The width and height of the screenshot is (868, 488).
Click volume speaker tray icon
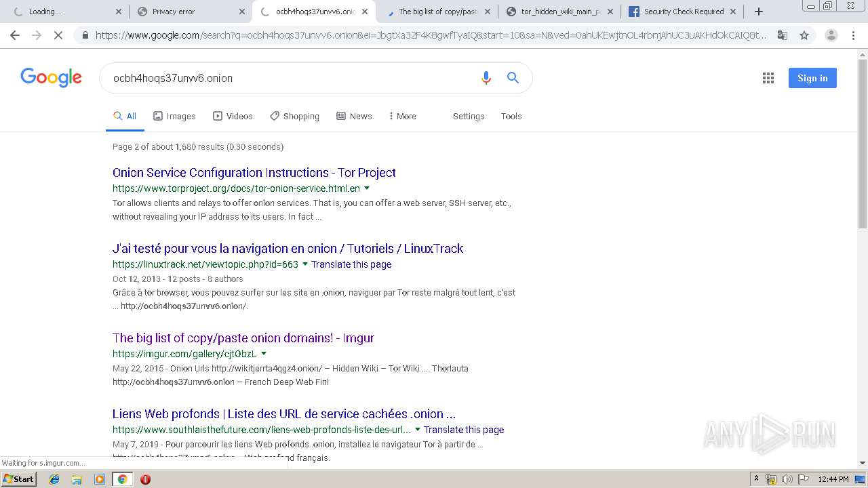coord(787,479)
